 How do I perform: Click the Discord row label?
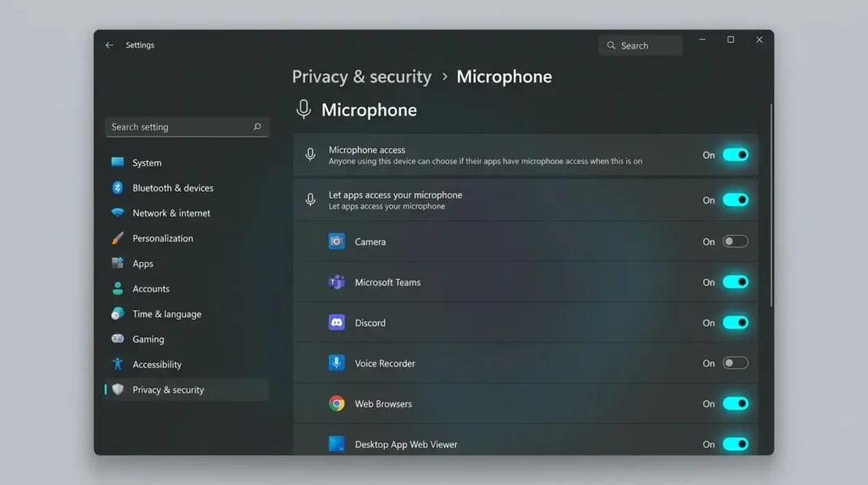pyautogui.click(x=370, y=323)
